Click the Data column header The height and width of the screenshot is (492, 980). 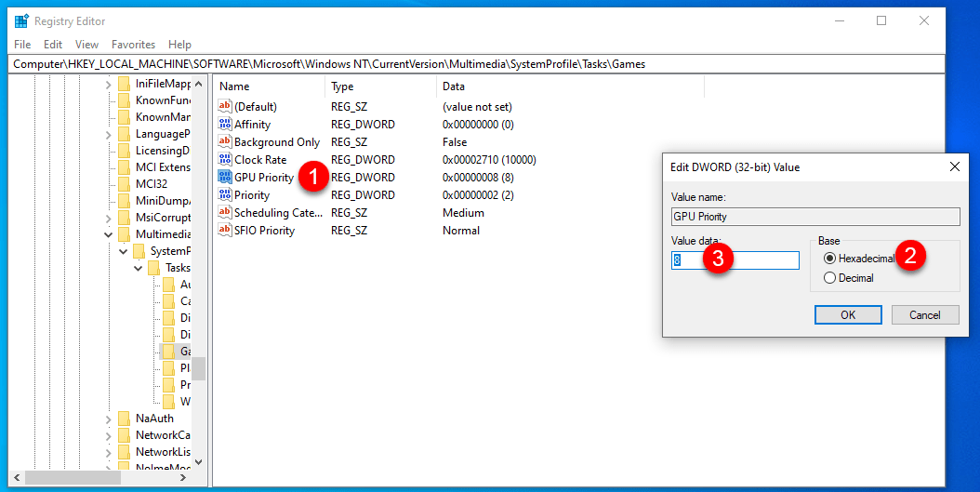coord(570,86)
